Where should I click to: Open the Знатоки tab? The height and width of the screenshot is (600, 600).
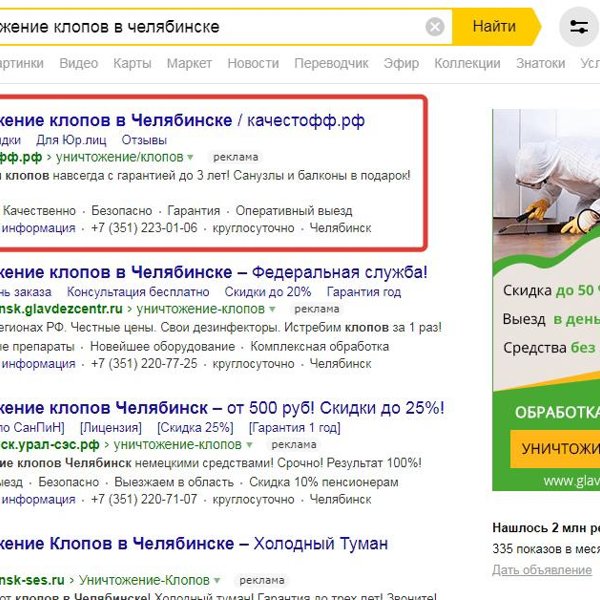(541, 63)
